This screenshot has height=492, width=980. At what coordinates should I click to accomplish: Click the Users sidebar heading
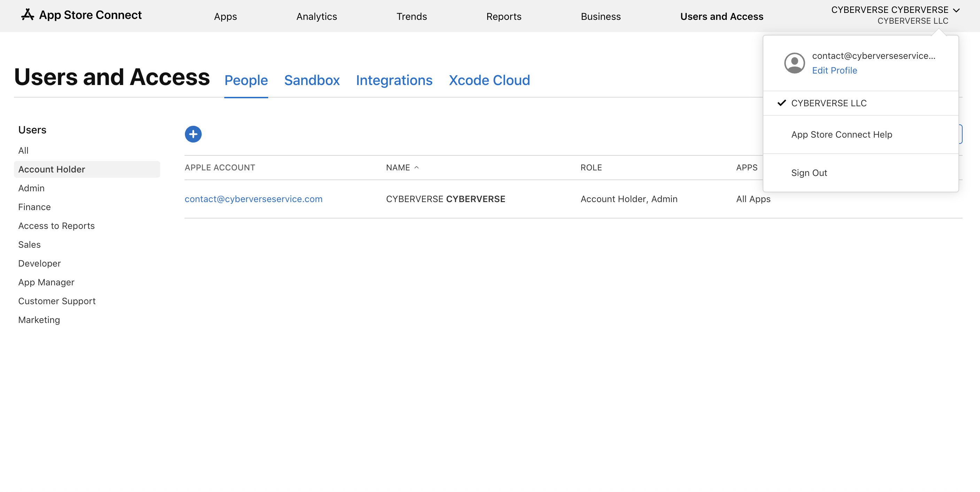point(32,130)
